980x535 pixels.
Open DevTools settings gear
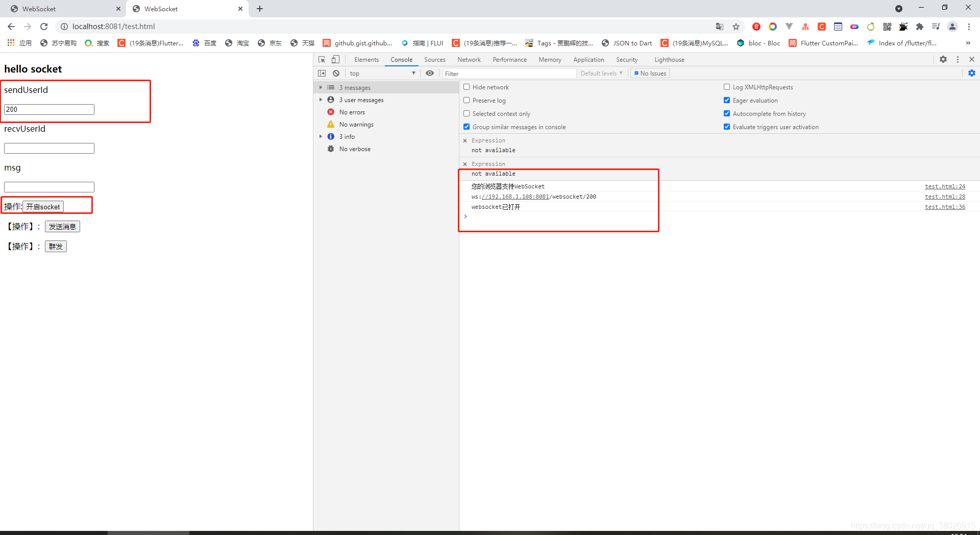943,60
